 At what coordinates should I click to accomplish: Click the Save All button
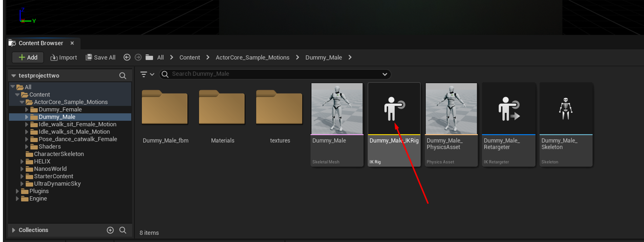[x=100, y=58]
